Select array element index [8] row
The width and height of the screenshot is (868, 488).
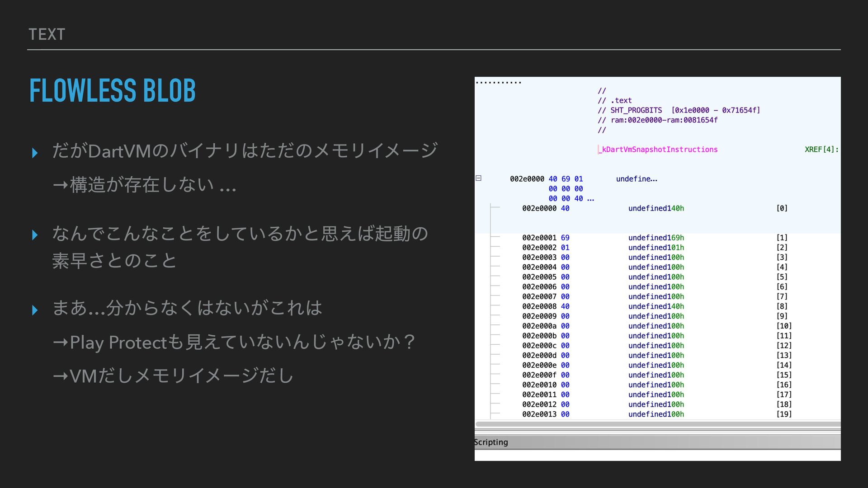coord(782,306)
